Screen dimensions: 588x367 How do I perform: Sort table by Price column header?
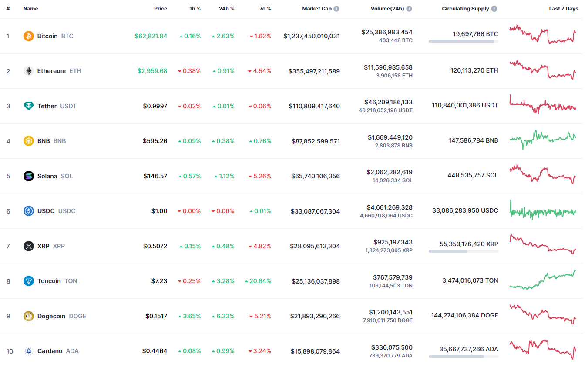160,9
